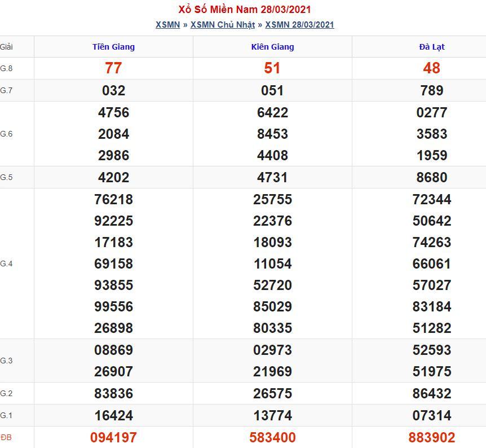Click the number 18093
Screen dimensions: 486x448
tap(272, 242)
